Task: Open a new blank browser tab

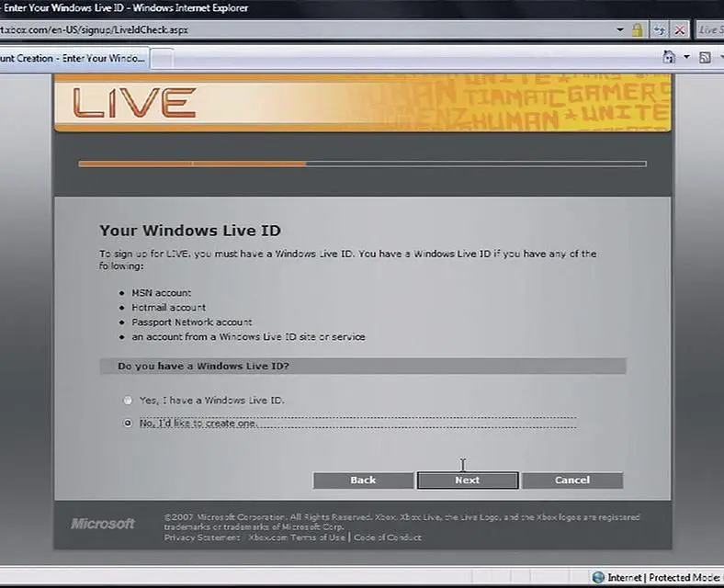Action: point(163,59)
